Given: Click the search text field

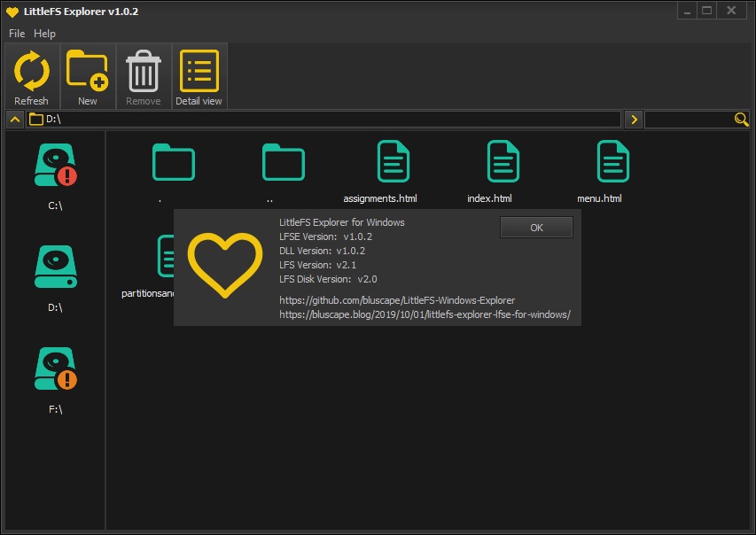Looking at the screenshot, I should pos(689,119).
